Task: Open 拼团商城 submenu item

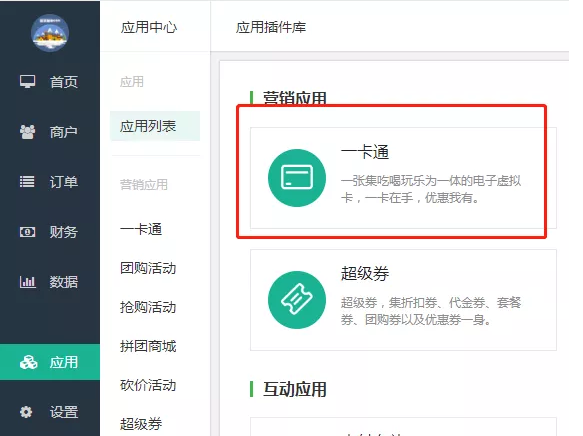Action: click(x=148, y=346)
